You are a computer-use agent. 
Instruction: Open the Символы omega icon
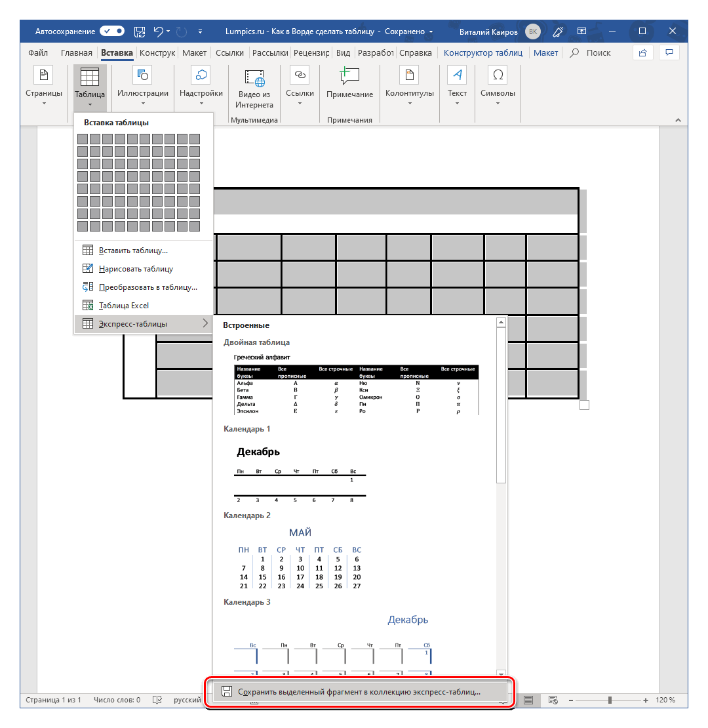[x=498, y=75]
